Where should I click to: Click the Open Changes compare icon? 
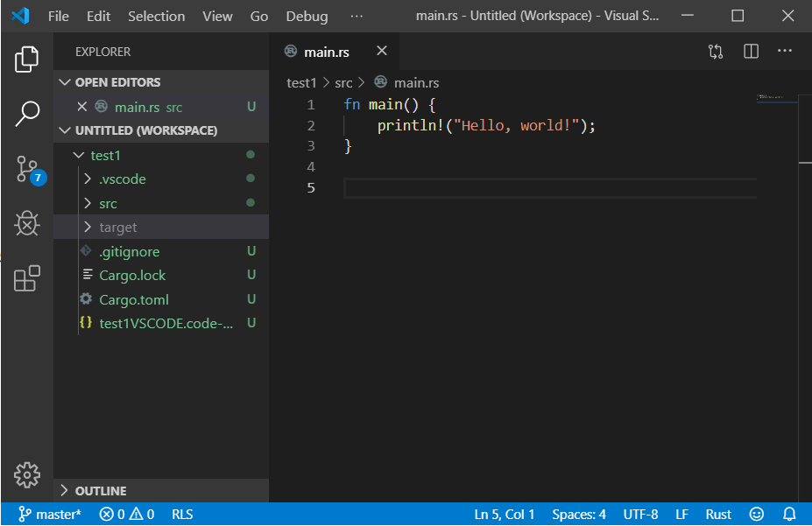click(715, 52)
